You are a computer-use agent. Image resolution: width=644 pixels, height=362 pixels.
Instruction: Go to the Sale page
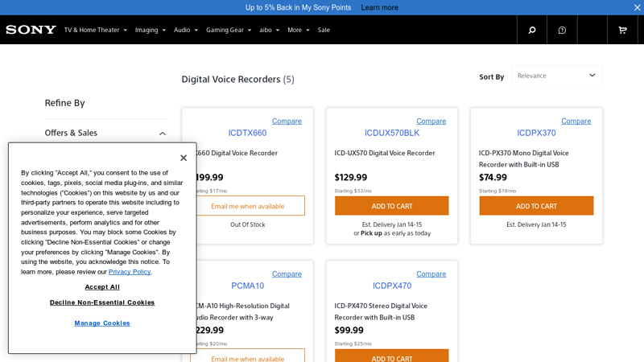pos(324,30)
